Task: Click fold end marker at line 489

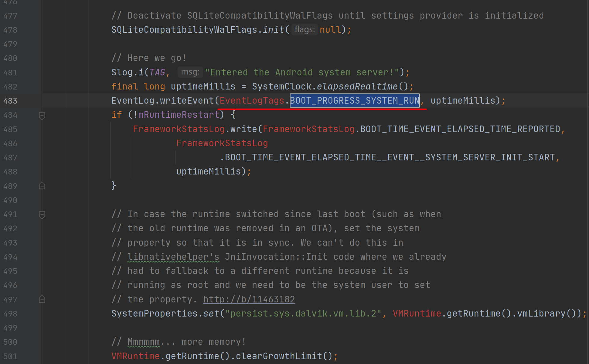Action: (42, 186)
